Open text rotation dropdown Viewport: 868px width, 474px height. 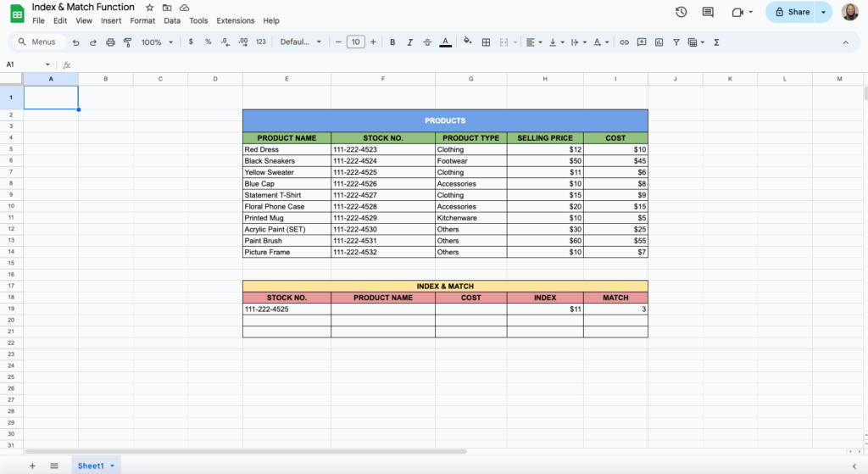(x=601, y=42)
